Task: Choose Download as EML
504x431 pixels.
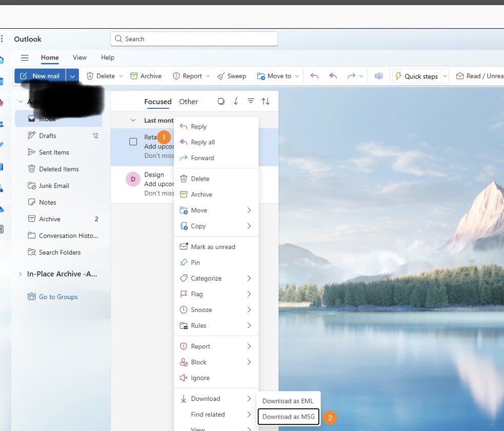Action: click(288, 401)
